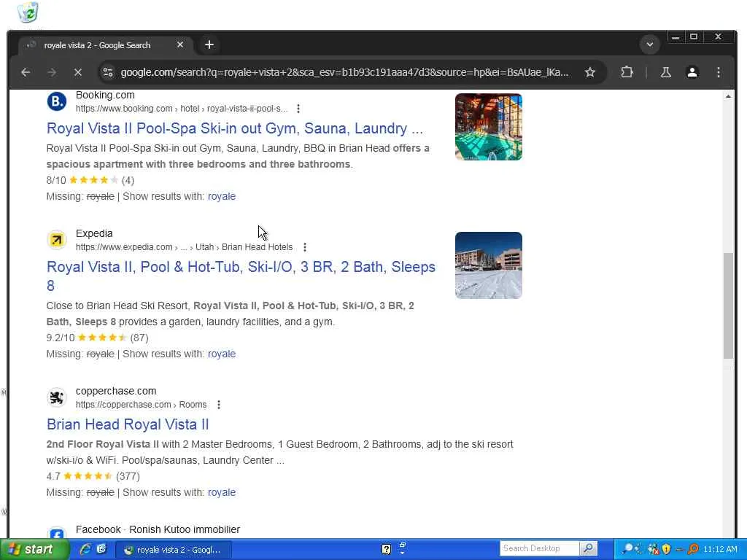The image size is (747, 560).
Task: Click the yellow security shield tray icon
Action: pos(667,549)
